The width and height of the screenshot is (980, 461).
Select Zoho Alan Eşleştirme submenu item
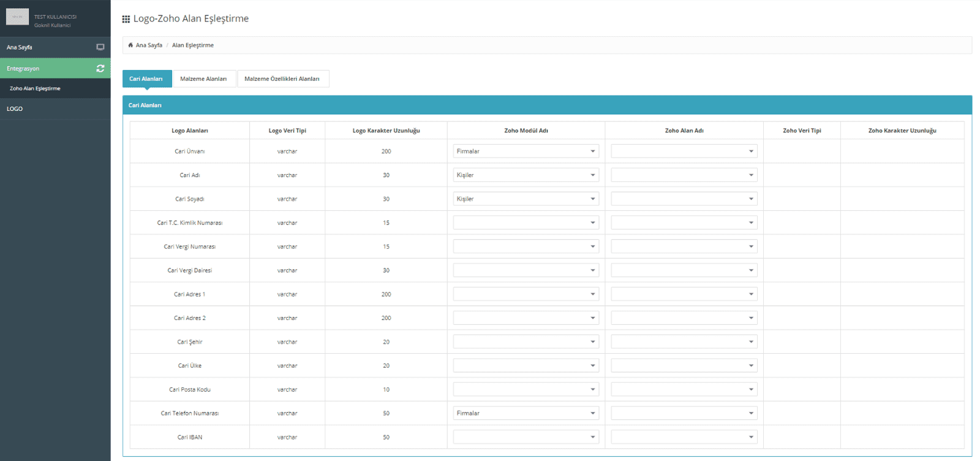55,88
